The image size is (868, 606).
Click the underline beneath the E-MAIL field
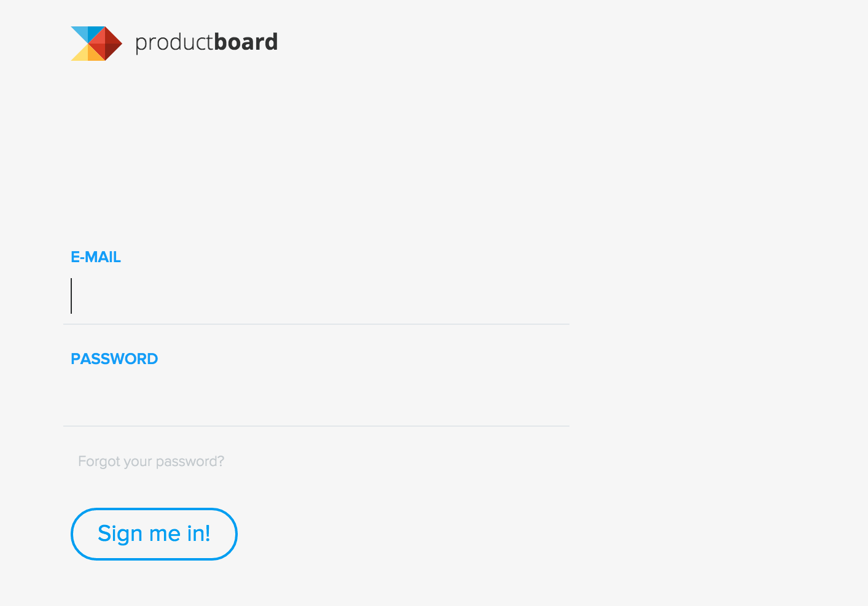[316, 324]
